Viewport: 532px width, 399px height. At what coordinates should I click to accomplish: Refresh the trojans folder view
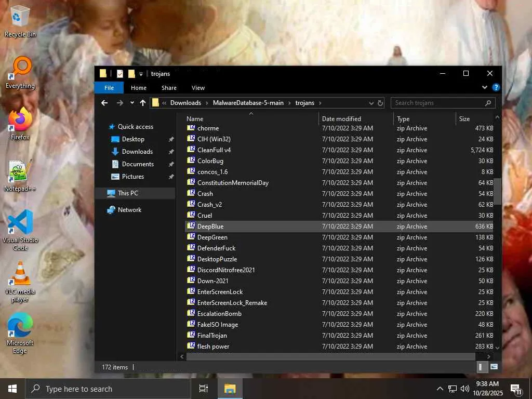pyautogui.click(x=380, y=103)
